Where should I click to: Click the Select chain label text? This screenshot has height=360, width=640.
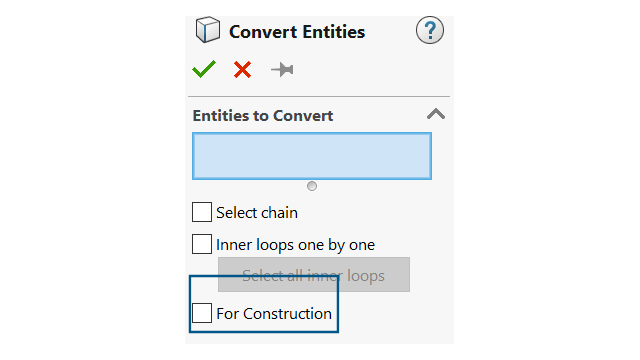pyautogui.click(x=257, y=213)
